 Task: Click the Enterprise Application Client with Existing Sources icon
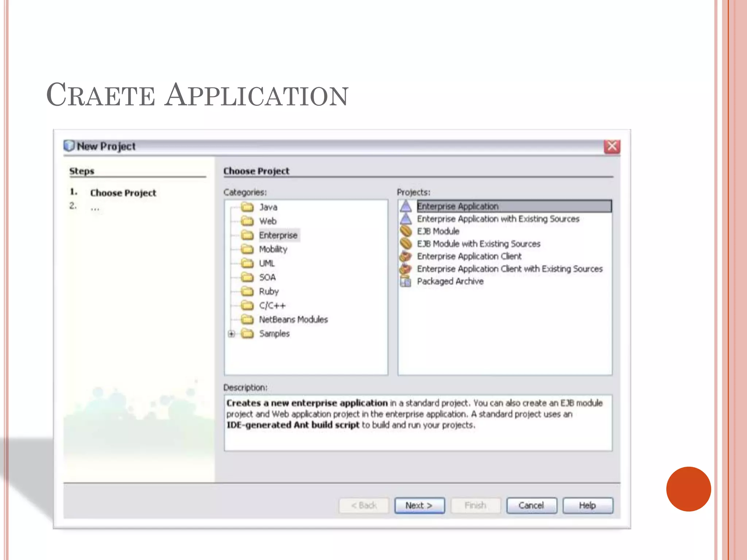pos(406,269)
